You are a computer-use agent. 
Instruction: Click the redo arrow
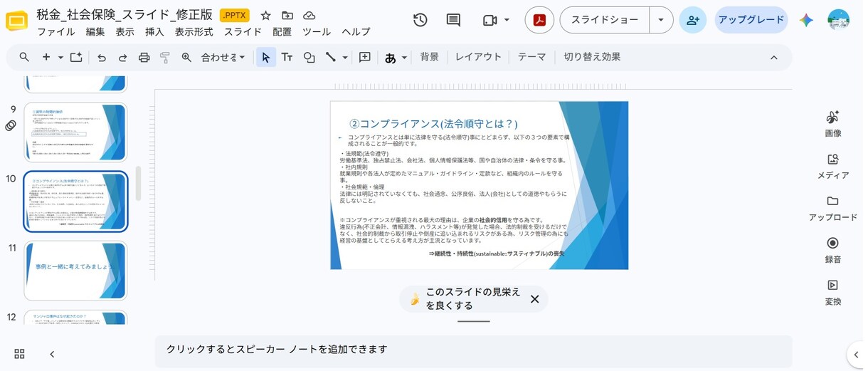(x=122, y=57)
